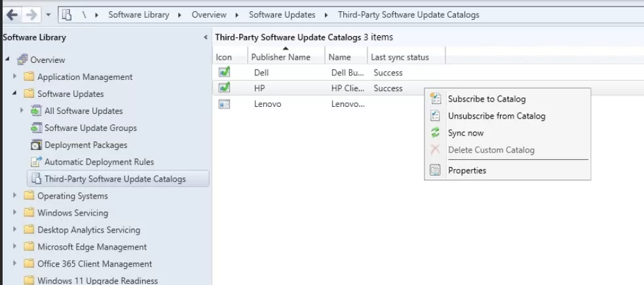Viewport: 644px width, 285px height.
Task: Collapse the Software Updates node
Action: point(15,94)
